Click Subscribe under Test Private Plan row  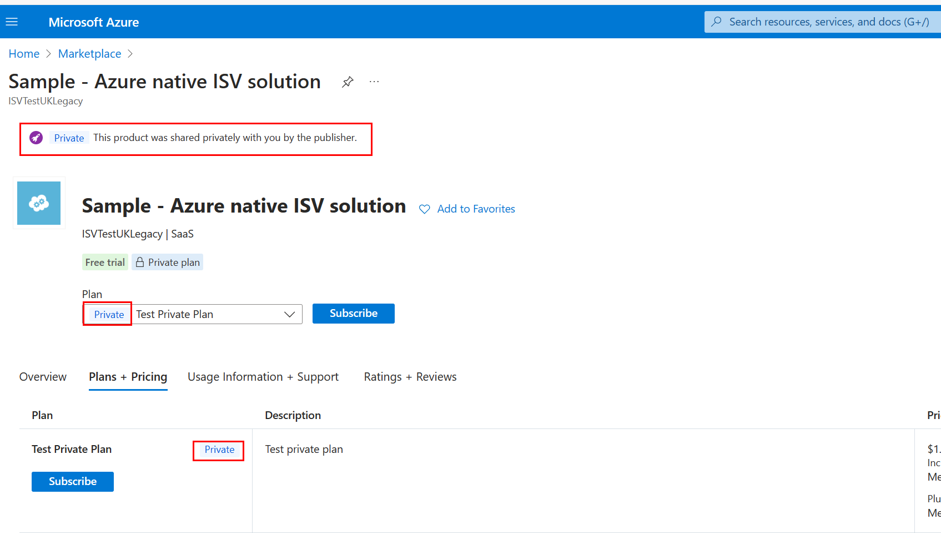tap(73, 482)
